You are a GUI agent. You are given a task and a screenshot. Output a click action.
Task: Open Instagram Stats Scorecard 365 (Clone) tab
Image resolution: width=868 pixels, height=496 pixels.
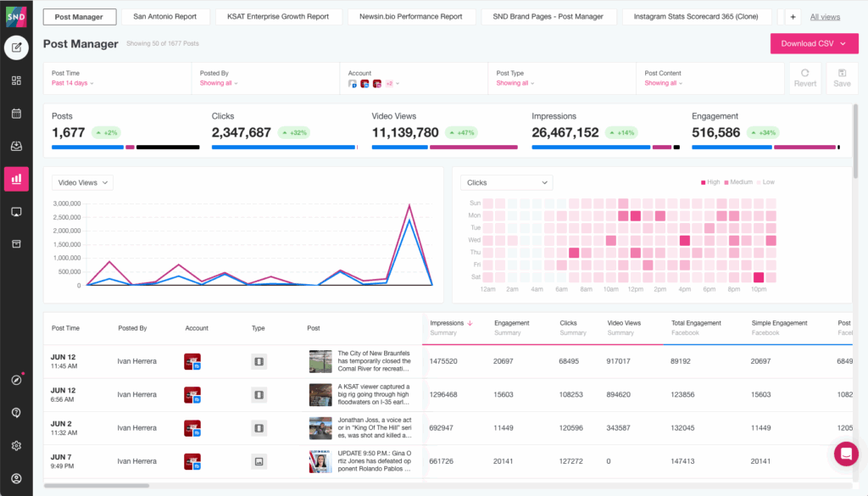click(x=696, y=17)
